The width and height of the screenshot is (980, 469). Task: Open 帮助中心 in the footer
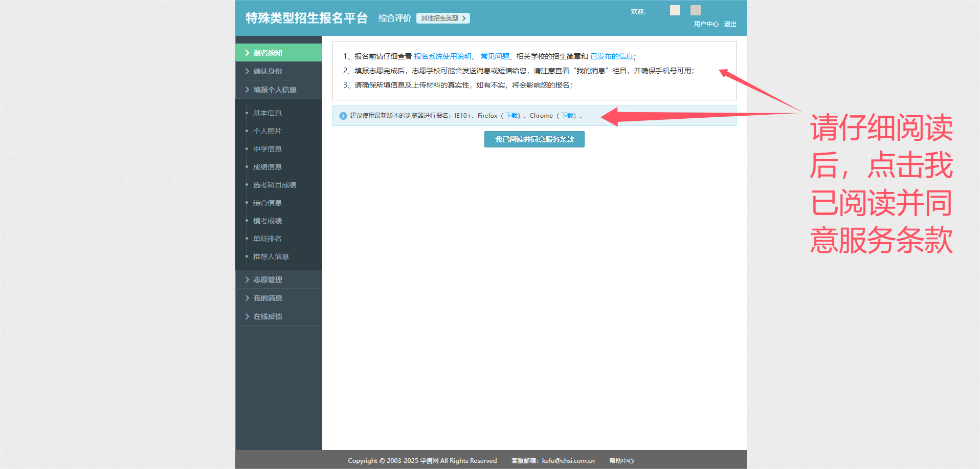coord(621,461)
